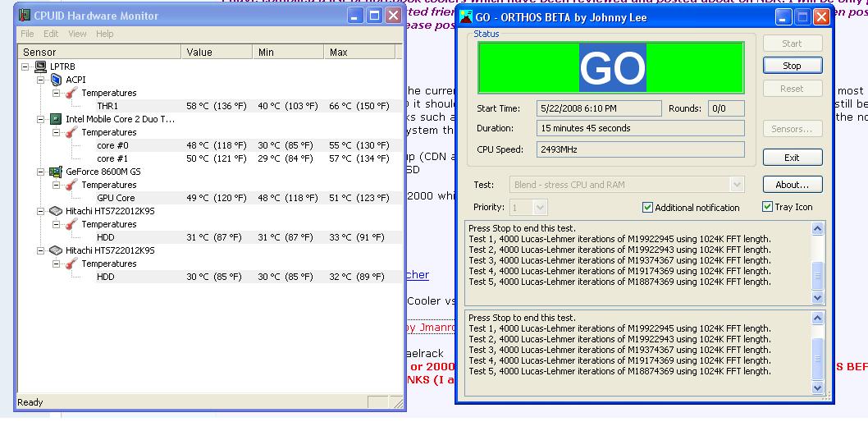
Task: Select the HDD row showing 31 °C
Action: 210,237
